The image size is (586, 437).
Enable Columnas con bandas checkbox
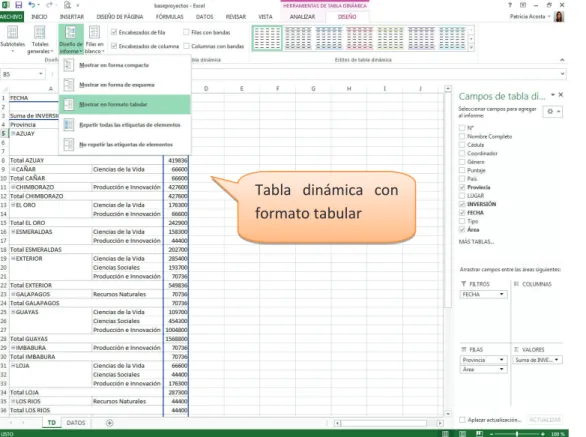186,46
